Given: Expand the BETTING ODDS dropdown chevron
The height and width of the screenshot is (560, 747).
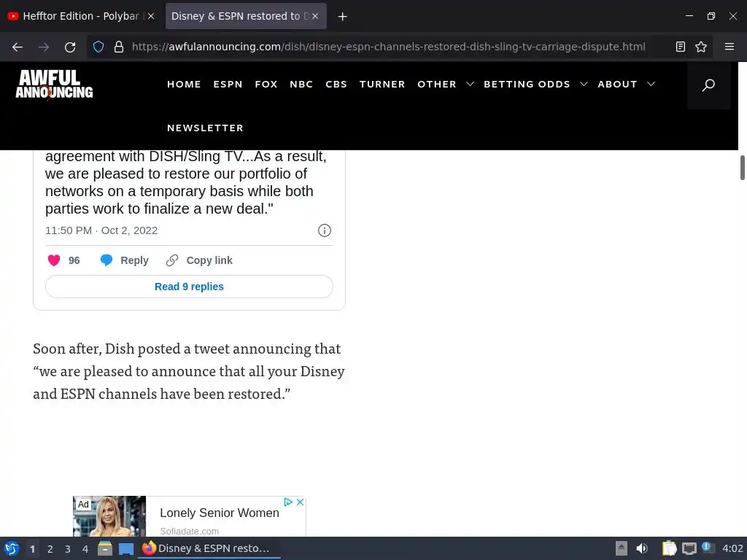Looking at the screenshot, I should coord(584,85).
